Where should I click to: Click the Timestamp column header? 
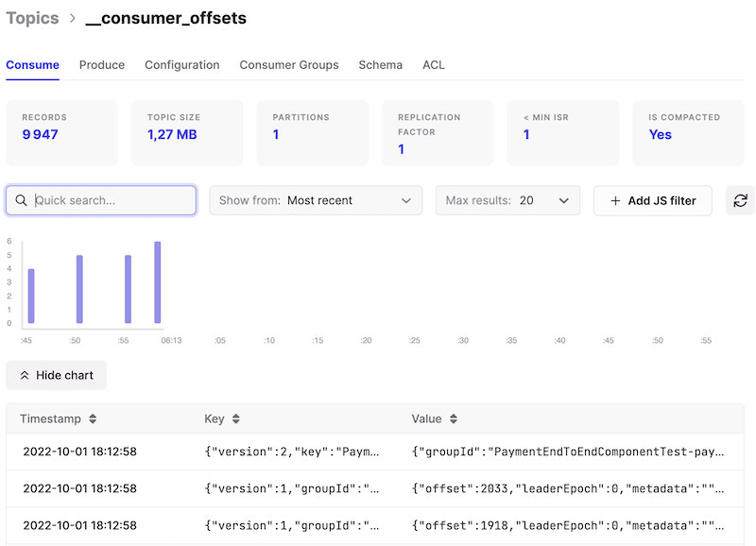(50, 418)
